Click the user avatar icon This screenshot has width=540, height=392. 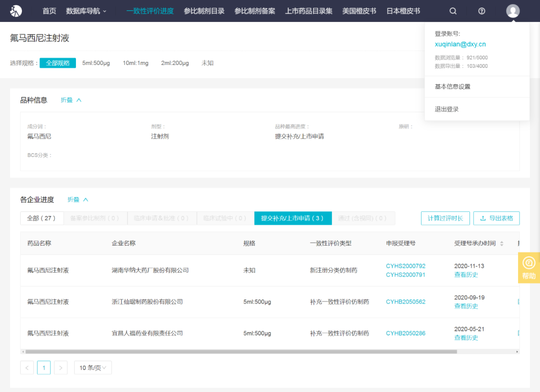tap(512, 11)
